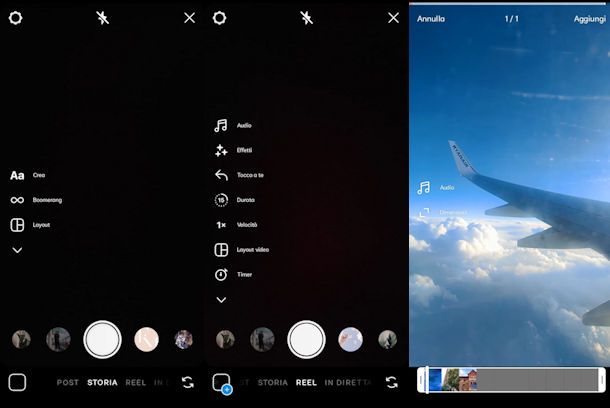Choose filter circle nearest left of Reel shutter

(x=262, y=340)
